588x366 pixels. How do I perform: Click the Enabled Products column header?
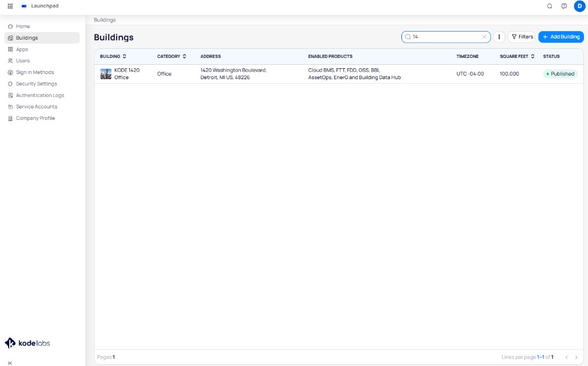330,57
